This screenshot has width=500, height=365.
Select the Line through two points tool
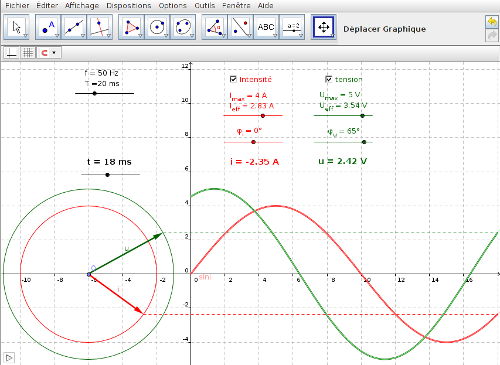point(74,27)
